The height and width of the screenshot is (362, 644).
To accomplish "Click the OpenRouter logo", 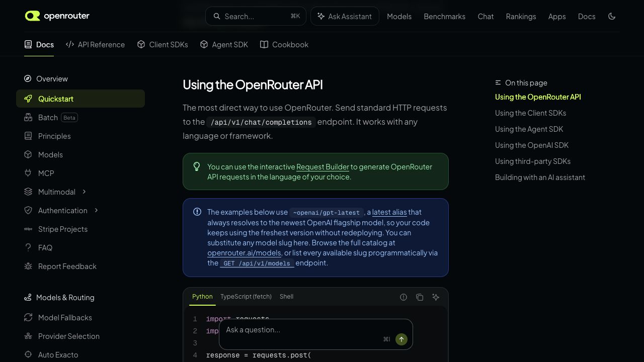I will click(x=57, y=16).
